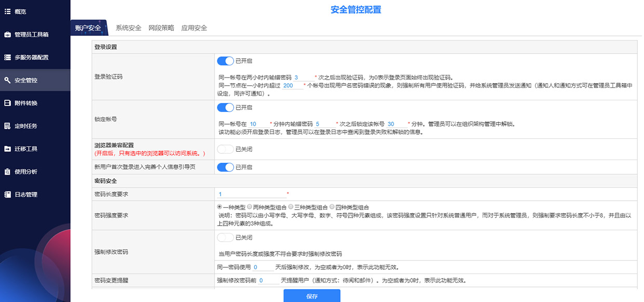Choose 四种类型组合 radio button
Viewport: 644px width, 302px height.
tap(332, 207)
